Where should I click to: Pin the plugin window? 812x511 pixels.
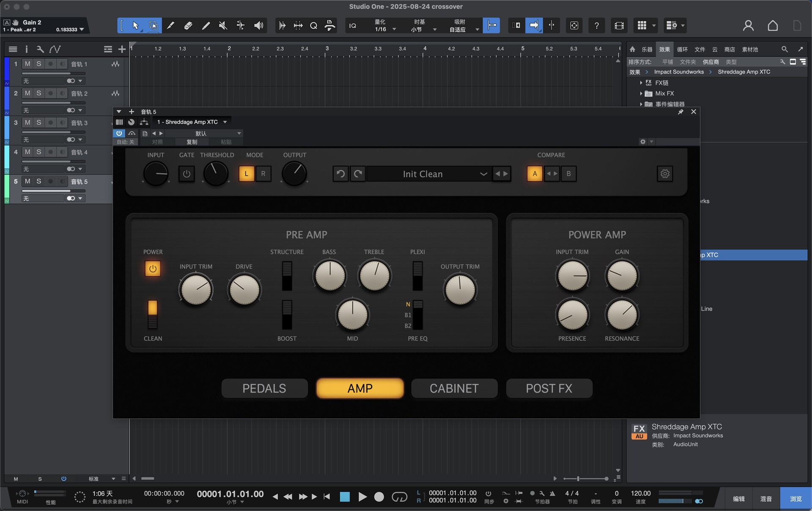pos(680,112)
